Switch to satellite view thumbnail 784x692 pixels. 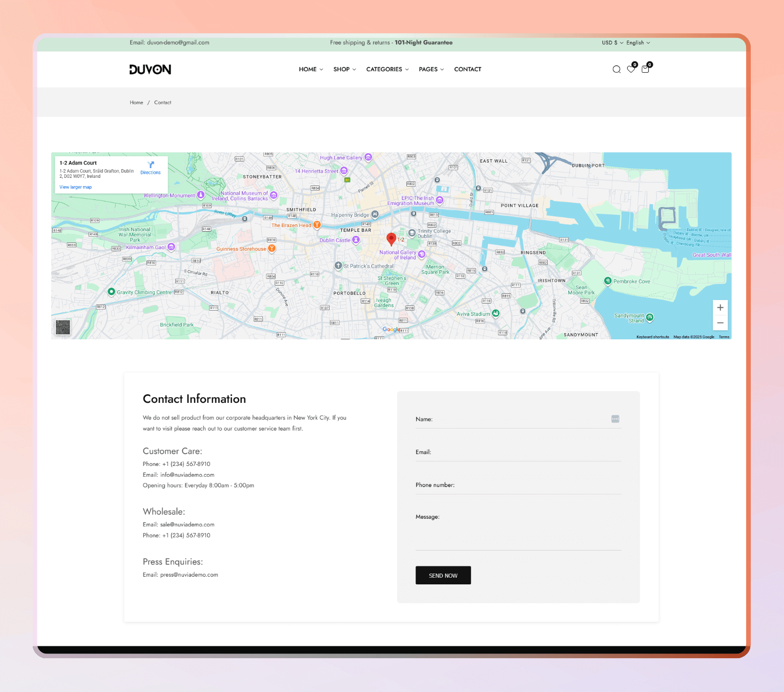63,327
